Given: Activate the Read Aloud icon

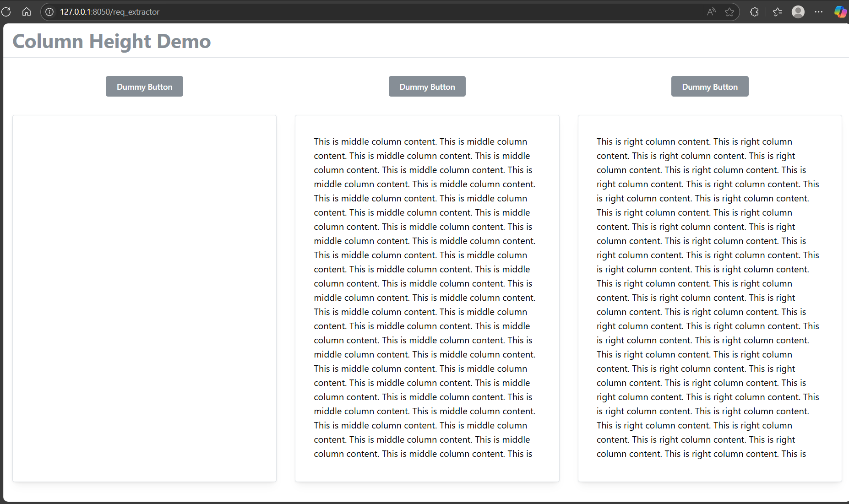Looking at the screenshot, I should tap(710, 12).
